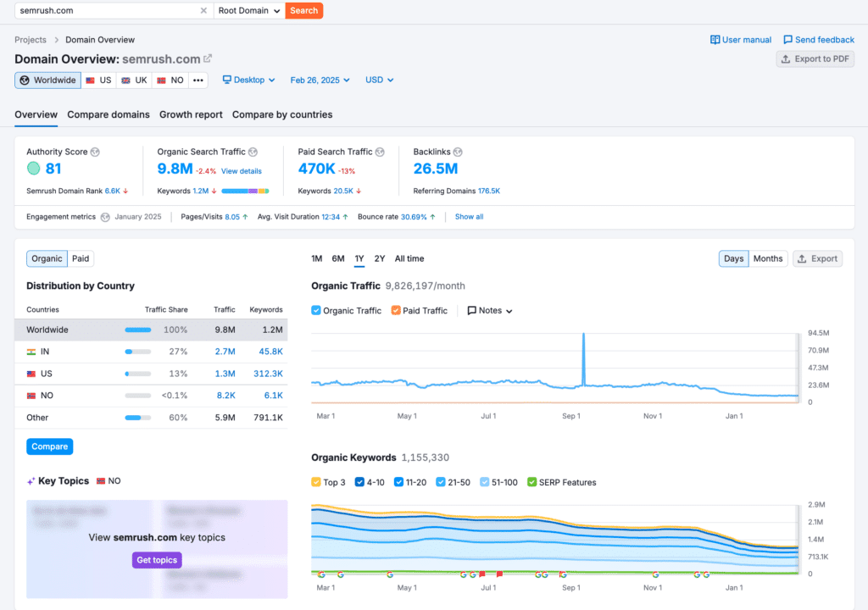
Task: Open the Export to PDF option
Action: click(x=815, y=58)
